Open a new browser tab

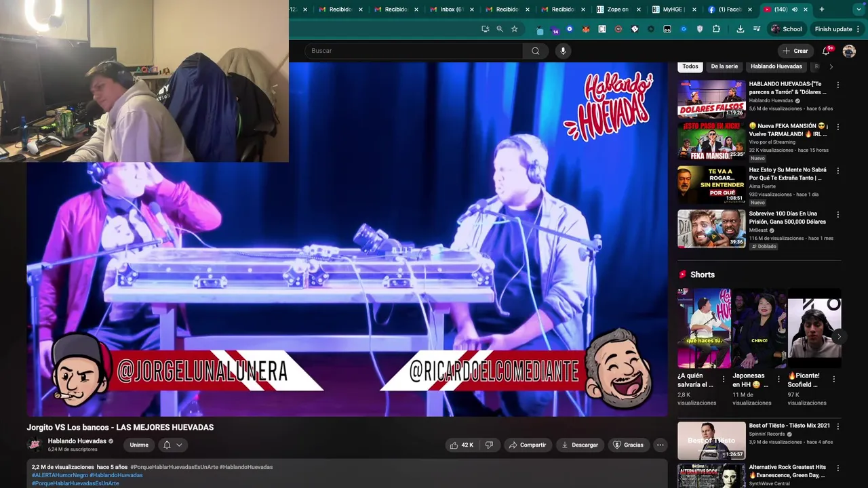tap(822, 9)
